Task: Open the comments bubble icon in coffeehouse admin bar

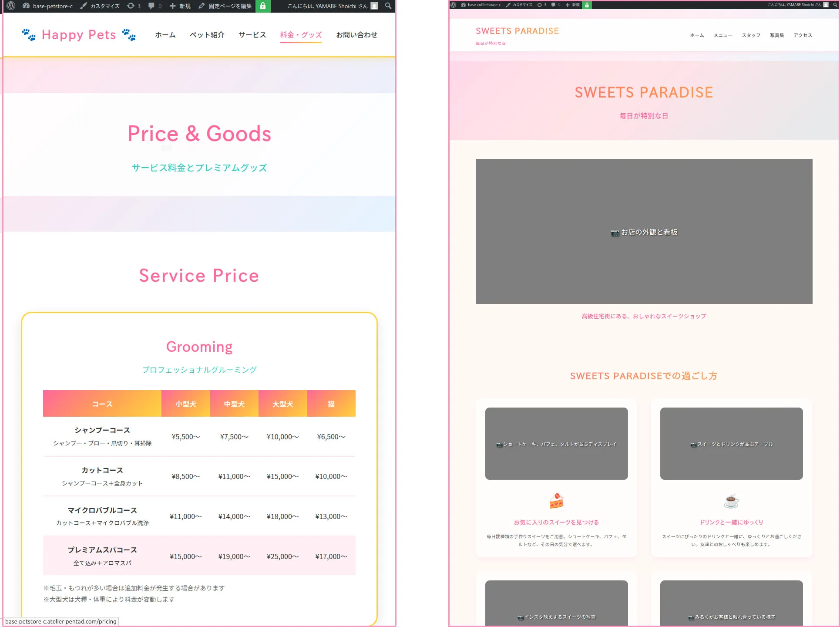Action: [x=553, y=5]
